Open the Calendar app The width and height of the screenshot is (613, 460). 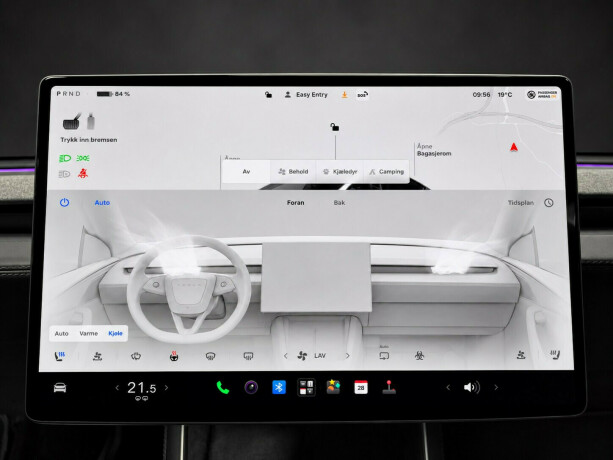click(x=360, y=387)
